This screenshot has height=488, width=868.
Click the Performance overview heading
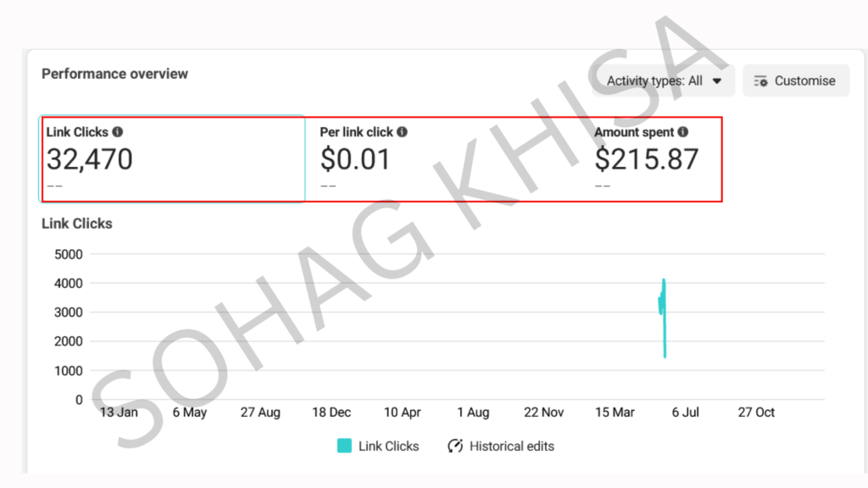point(114,74)
